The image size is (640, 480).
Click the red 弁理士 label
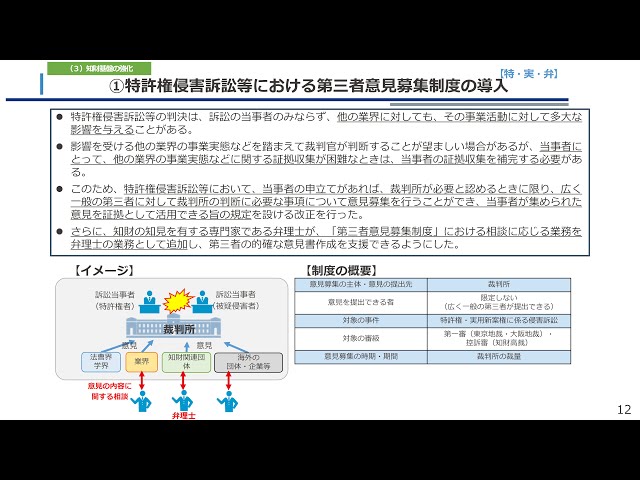183,416
